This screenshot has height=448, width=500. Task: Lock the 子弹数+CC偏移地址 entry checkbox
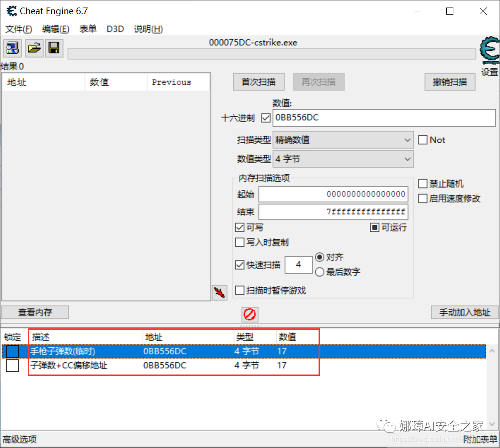pyautogui.click(x=12, y=366)
